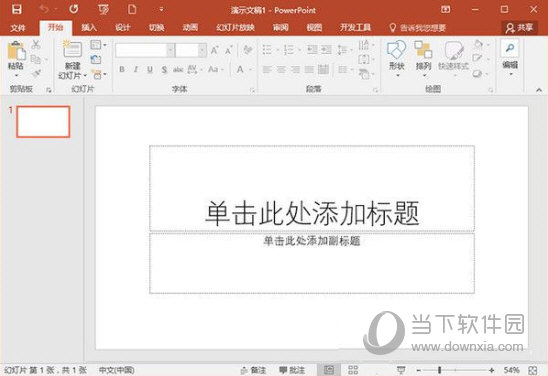Viewport: 548px width, 376px height.
Task: Open the Line Spacing icon
Action: pyautogui.click(x=342, y=50)
